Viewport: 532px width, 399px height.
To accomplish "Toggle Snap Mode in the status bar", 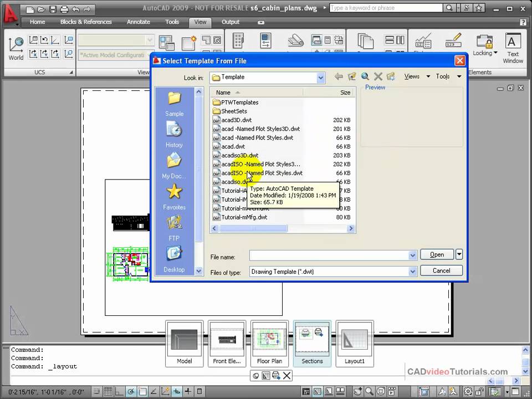I will [x=96, y=392].
